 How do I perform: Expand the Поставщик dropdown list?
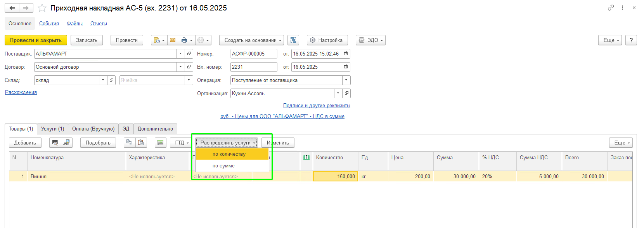[181, 54]
